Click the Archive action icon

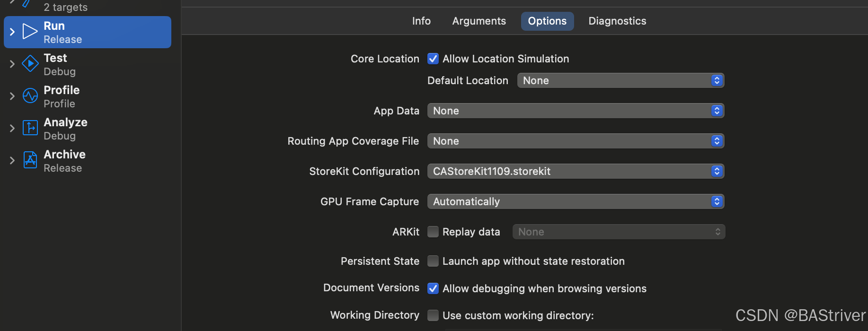30,160
